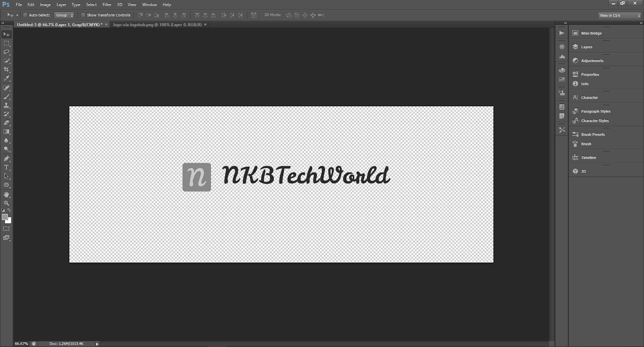Open the Actions play icon panel
Viewport: 644px width, 347px height.
click(562, 33)
